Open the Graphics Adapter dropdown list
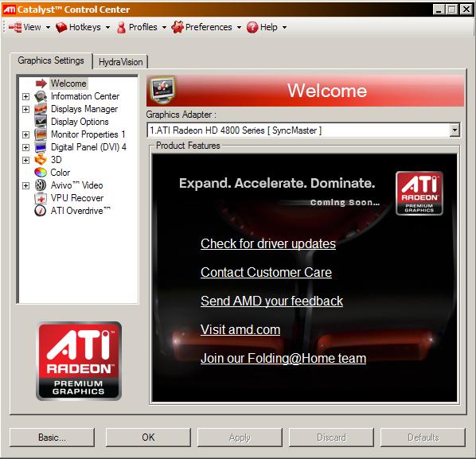Image resolution: width=476 pixels, height=459 pixels. 455,130
